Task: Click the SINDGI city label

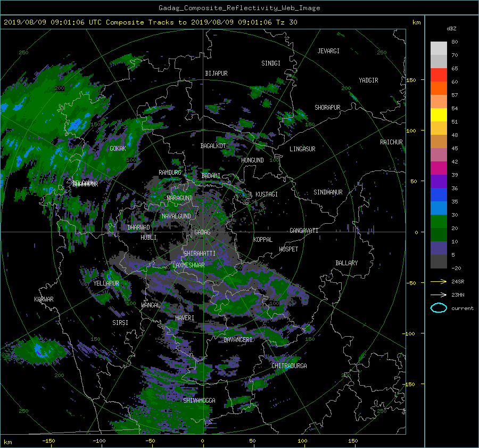Action: pyautogui.click(x=271, y=63)
